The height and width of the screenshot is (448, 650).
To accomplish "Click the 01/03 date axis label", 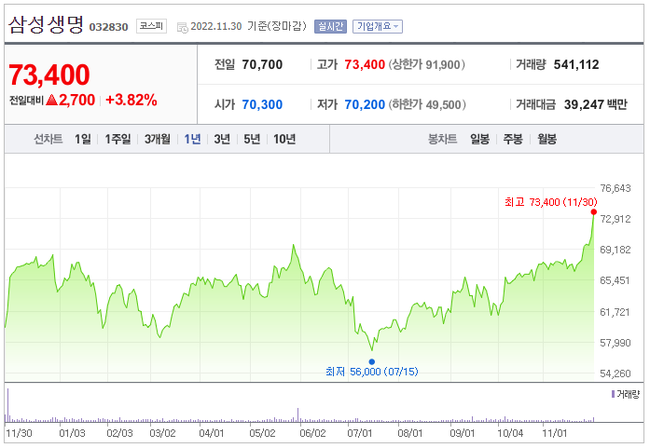I will click(x=72, y=433).
